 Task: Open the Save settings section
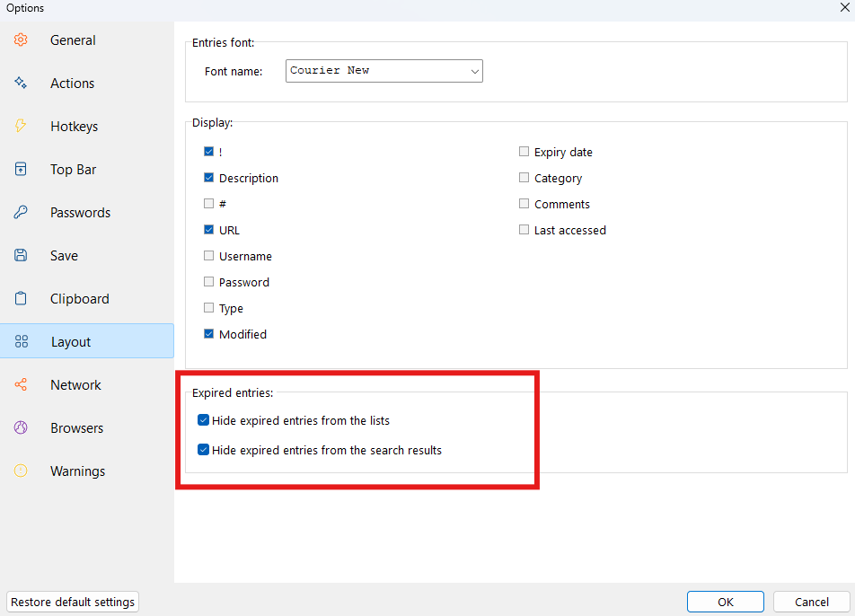(87, 255)
